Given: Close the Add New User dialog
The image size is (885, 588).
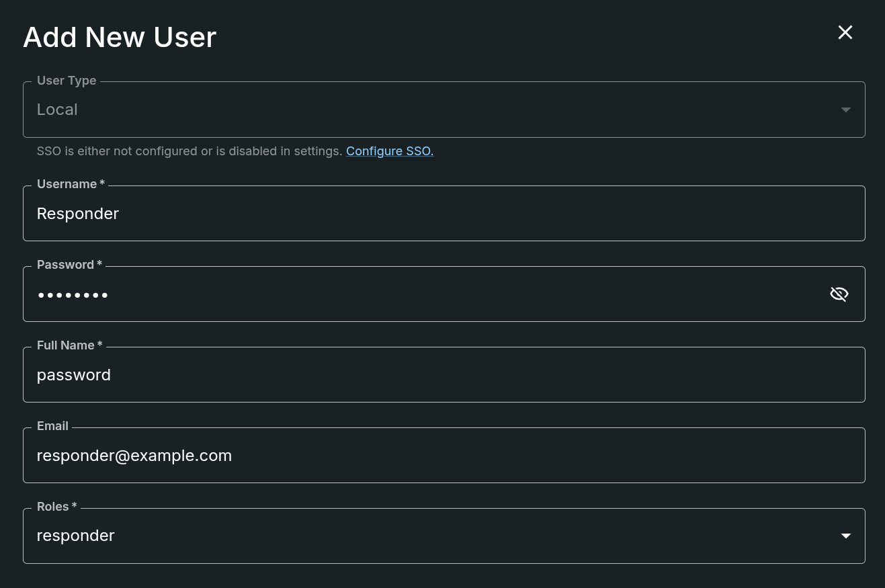Looking at the screenshot, I should pyautogui.click(x=845, y=32).
